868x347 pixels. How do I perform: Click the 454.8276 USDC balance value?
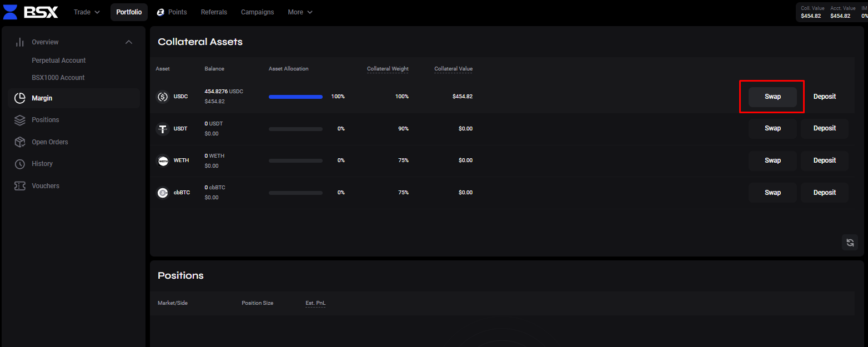point(224,92)
